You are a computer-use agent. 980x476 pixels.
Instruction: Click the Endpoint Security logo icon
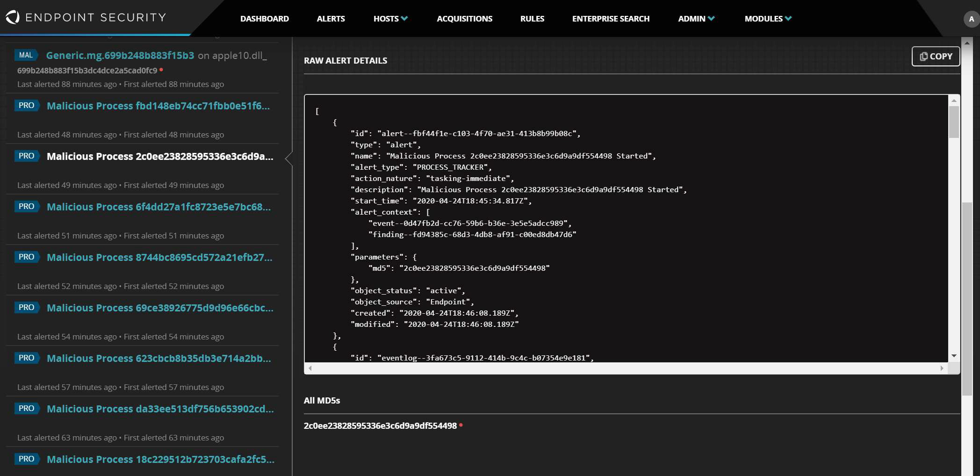coord(13,17)
